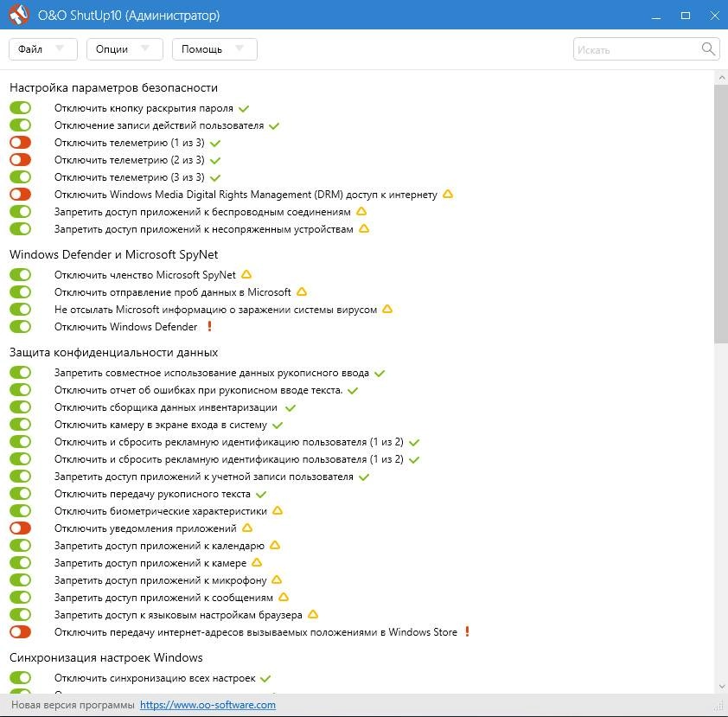The image size is (728, 717).
Task: Enable "Отключить уведомления приложений" switch
Action: pyautogui.click(x=21, y=528)
